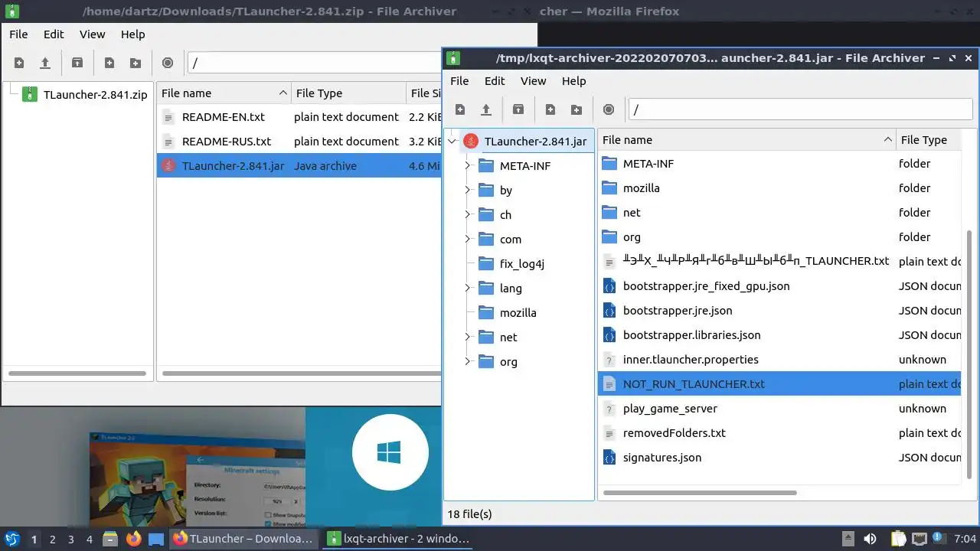Click the path input field in .zip window
Image resolution: width=980 pixels, height=551 pixels.
[314, 63]
